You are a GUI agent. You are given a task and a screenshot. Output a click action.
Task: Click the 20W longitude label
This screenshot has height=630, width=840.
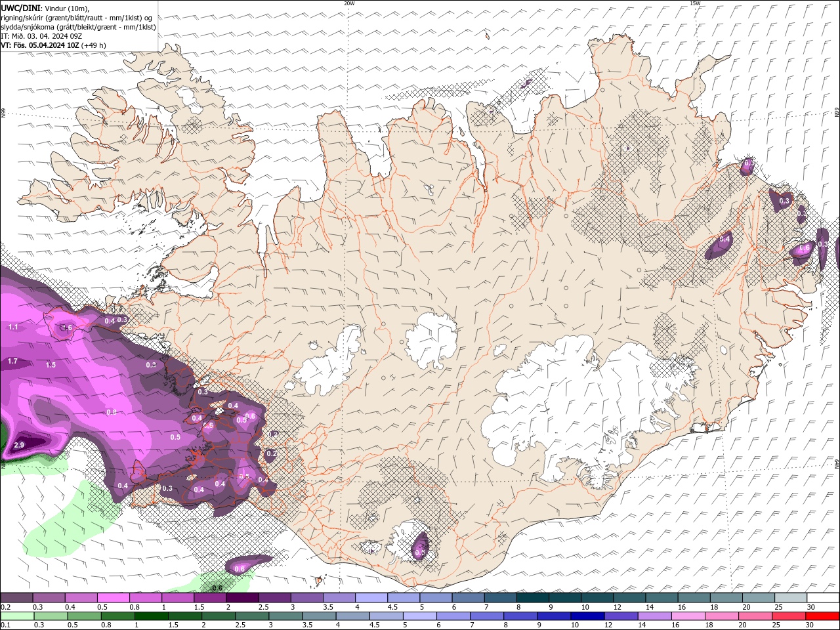(x=349, y=3)
